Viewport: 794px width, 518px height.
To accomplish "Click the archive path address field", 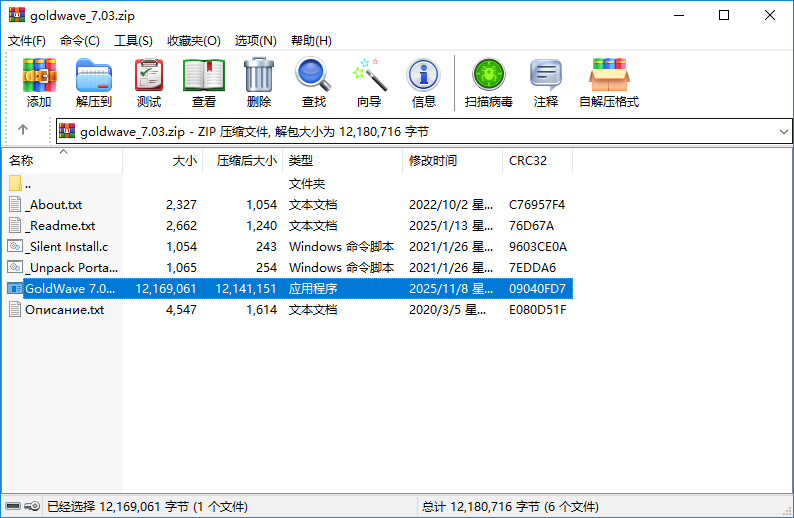I will (x=424, y=132).
